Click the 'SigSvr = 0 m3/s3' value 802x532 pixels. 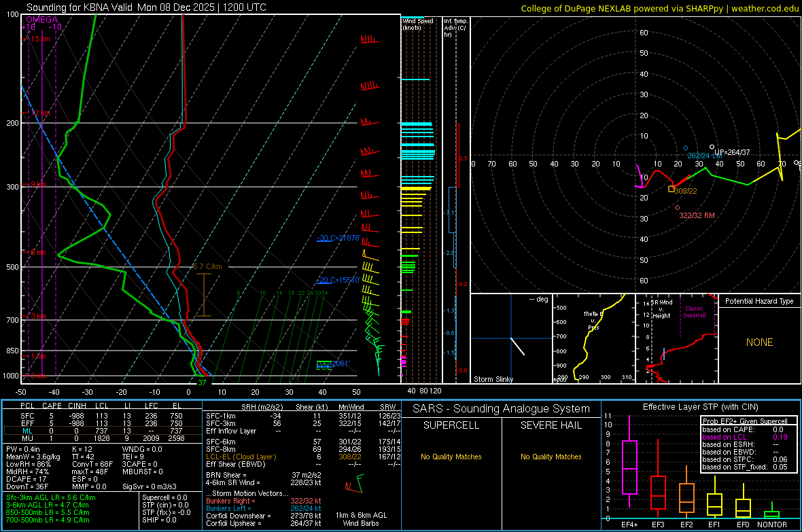click(x=150, y=486)
